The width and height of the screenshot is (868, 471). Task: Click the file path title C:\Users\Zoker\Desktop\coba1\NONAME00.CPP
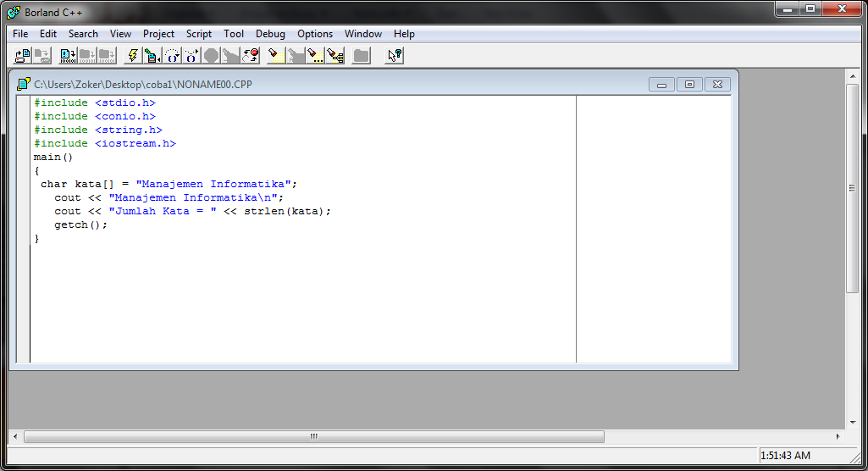tap(143, 85)
